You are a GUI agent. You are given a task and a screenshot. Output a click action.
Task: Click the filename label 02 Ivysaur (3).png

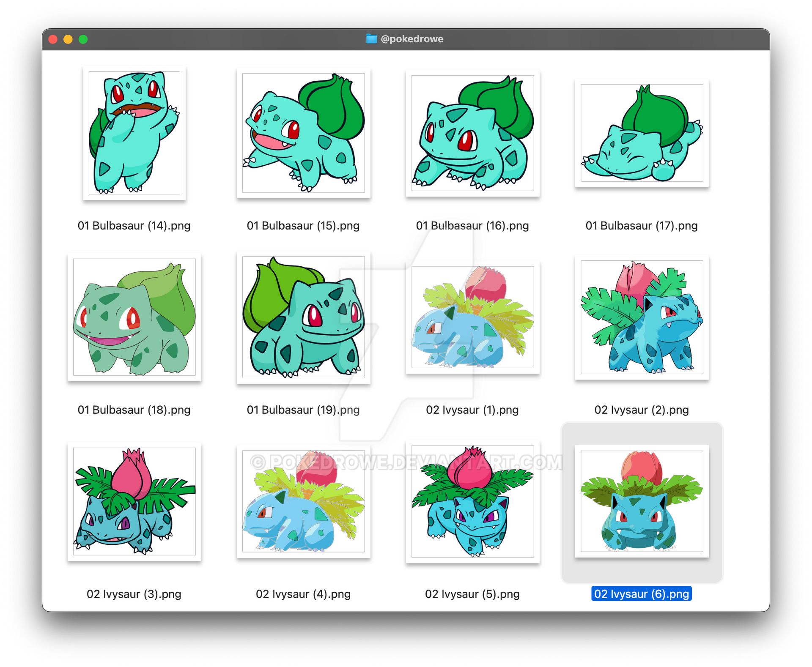pyautogui.click(x=134, y=594)
